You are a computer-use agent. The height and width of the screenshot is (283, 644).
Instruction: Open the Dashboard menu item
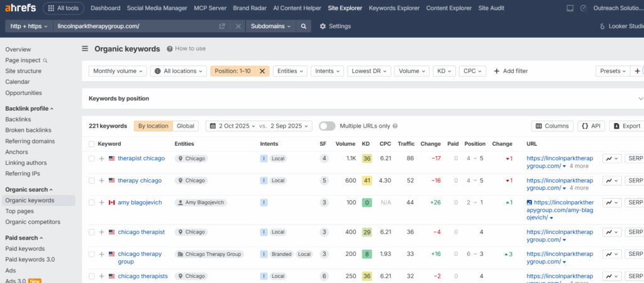pyautogui.click(x=105, y=8)
